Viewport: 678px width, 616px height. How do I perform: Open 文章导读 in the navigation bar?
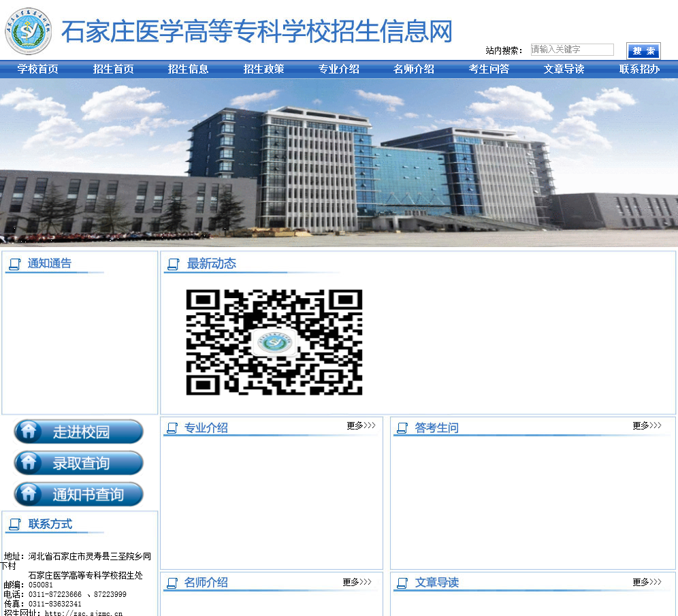click(x=564, y=69)
